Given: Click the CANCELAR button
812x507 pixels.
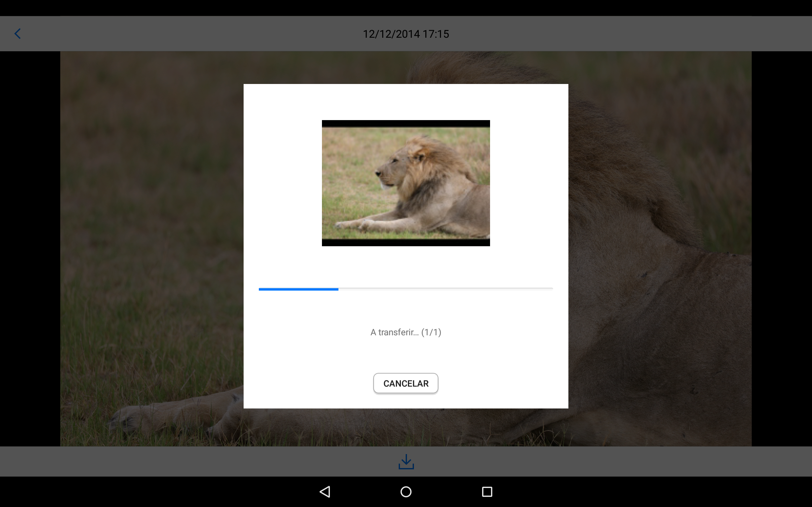Looking at the screenshot, I should pyautogui.click(x=406, y=383).
